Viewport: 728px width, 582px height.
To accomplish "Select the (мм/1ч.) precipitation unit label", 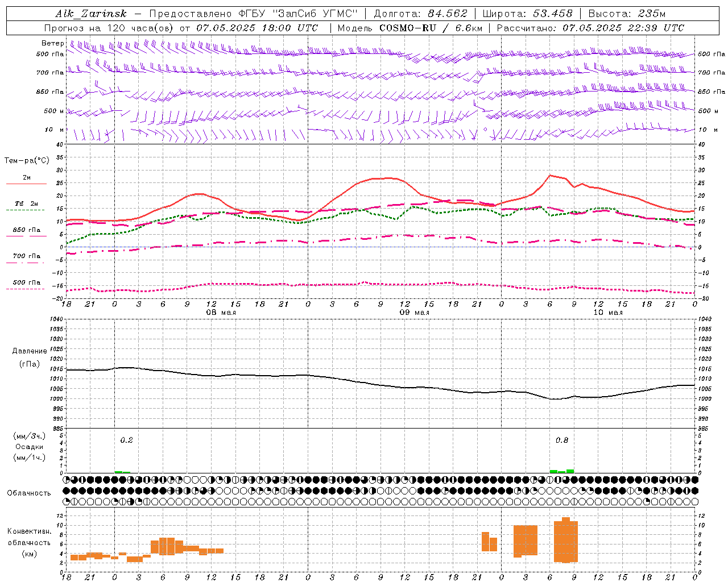I will [29, 458].
